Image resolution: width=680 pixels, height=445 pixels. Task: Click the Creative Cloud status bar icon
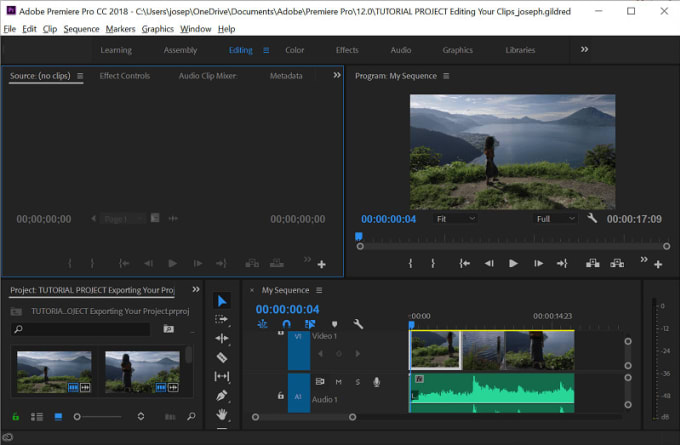coord(8,437)
